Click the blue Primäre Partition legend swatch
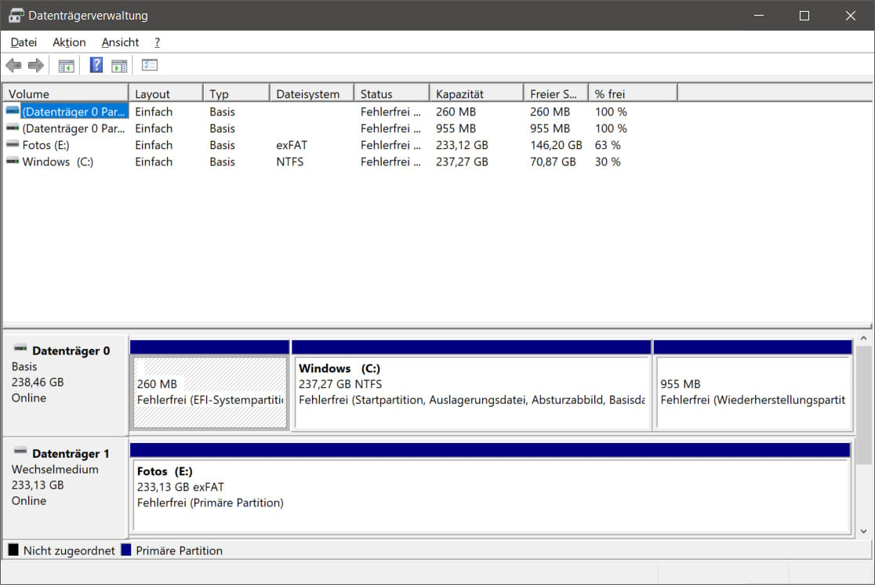This screenshot has height=588, width=875. pyautogui.click(x=126, y=550)
